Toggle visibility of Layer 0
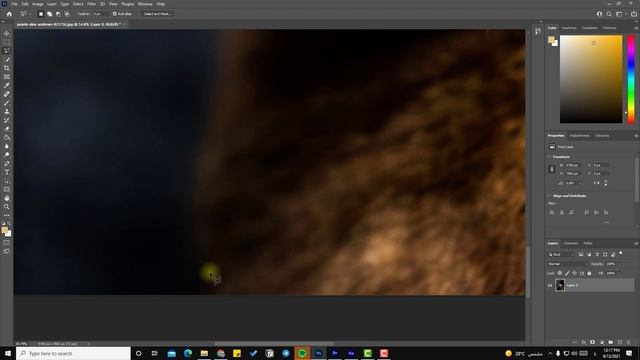This screenshot has width=640, height=360. pyautogui.click(x=550, y=285)
